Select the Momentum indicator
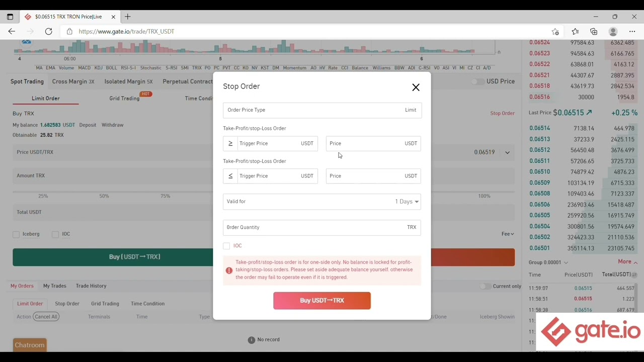The image size is (644, 362). (x=294, y=68)
